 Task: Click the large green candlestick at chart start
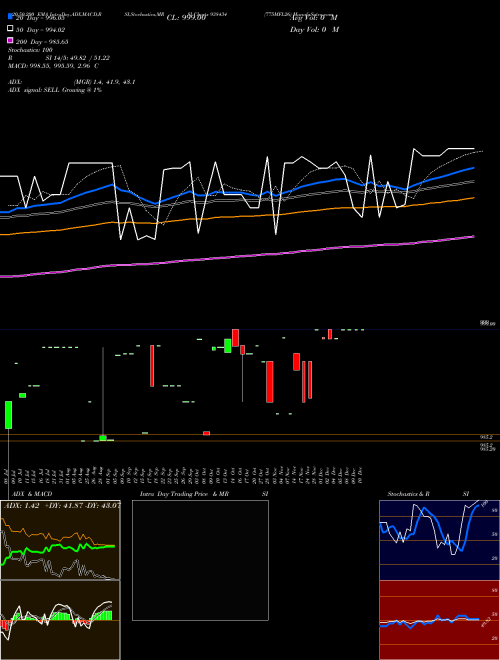(x=8, y=415)
